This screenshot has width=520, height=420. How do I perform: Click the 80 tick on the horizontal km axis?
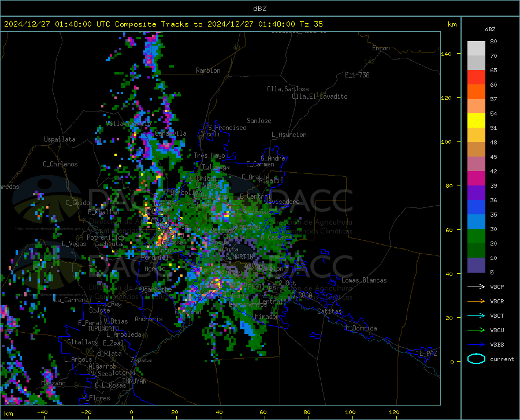307,412
